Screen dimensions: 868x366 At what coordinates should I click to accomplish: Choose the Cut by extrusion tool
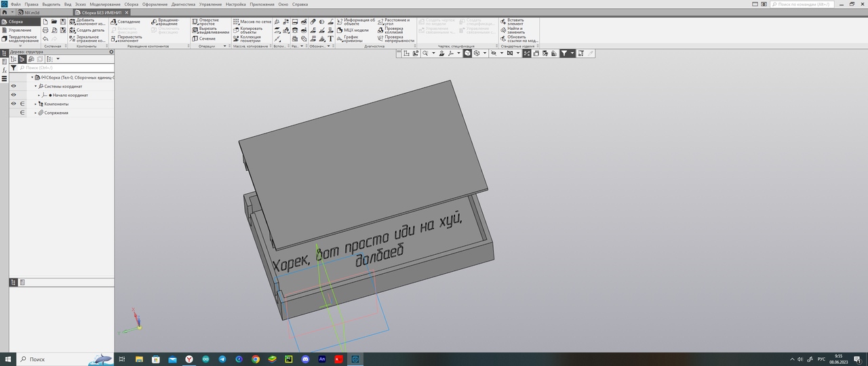coord(210,30)
